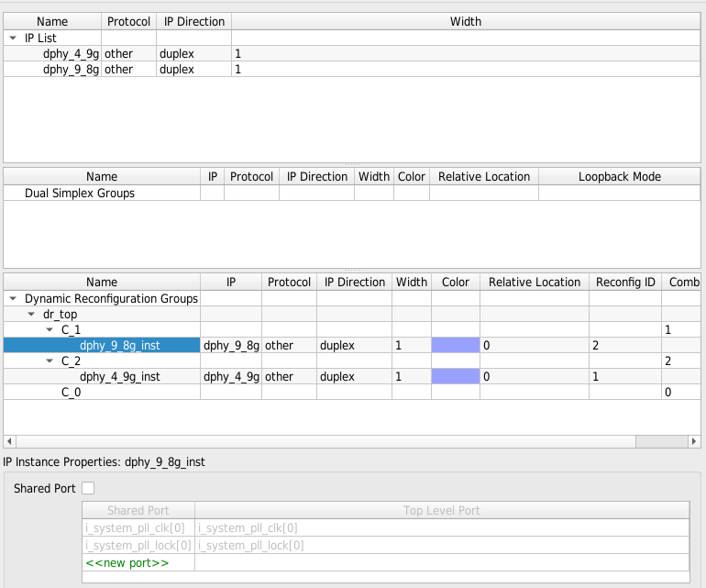Click color swatch for dphy_9_8g_inst
This screenshot has height=588, width=706.
point(456,346)
